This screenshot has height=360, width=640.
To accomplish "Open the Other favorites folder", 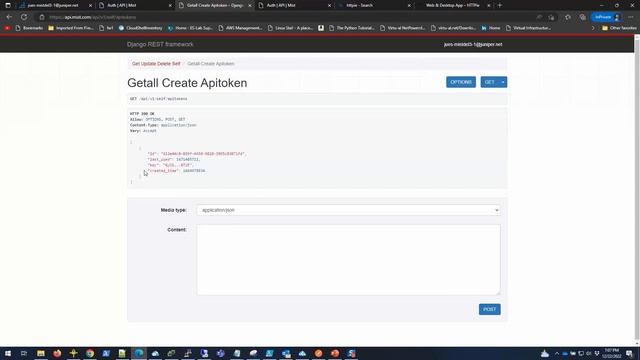I will point(619,28).
